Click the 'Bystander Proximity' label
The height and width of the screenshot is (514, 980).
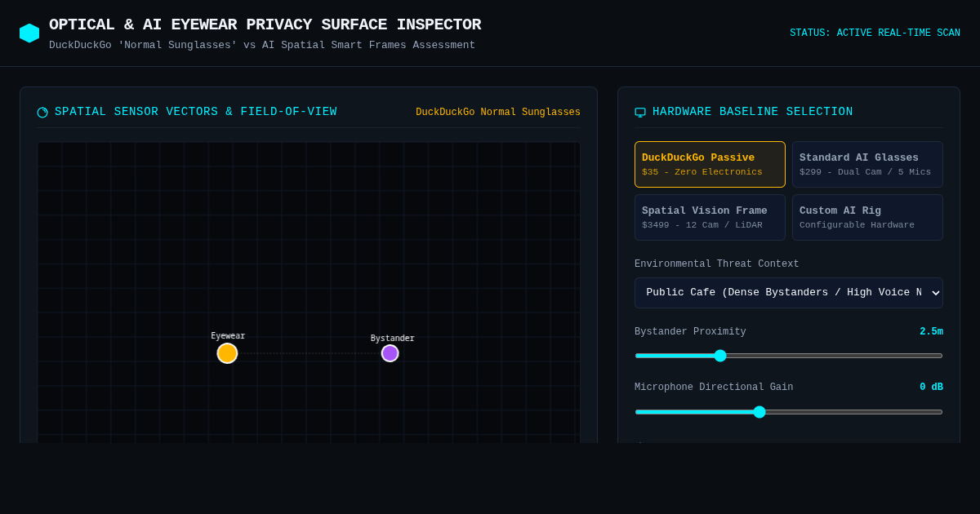[x=690, y=332]
